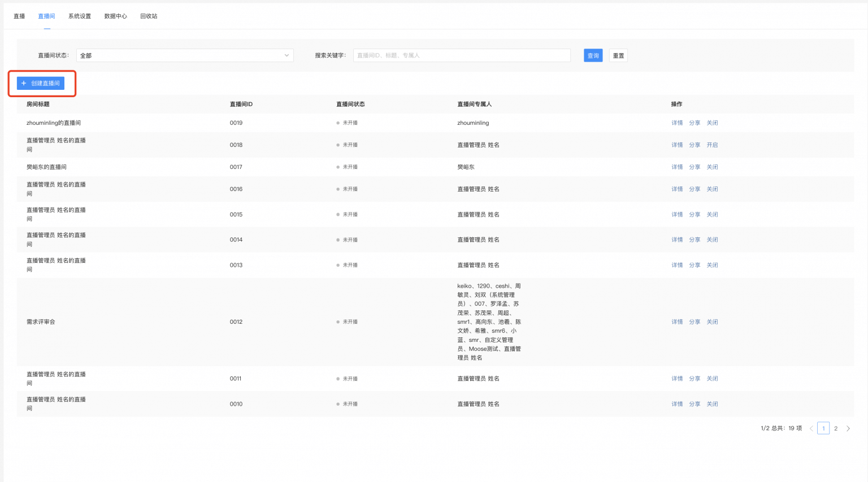Open 详情 for room 0019
Screen dimensions: 868x482
point(677,123)
